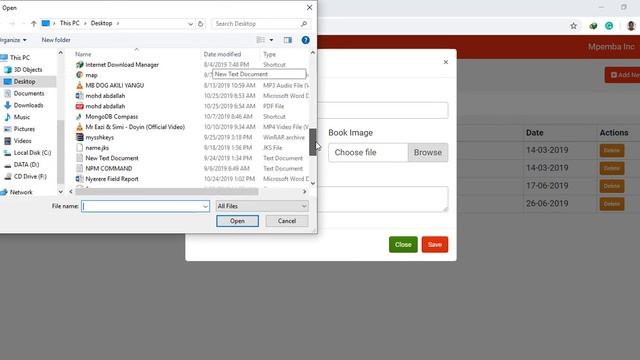Image resolution: width=640 pixels, height=360 pixels.
Task: Click the Browse button for Book Image
Action: coord(428,152)
